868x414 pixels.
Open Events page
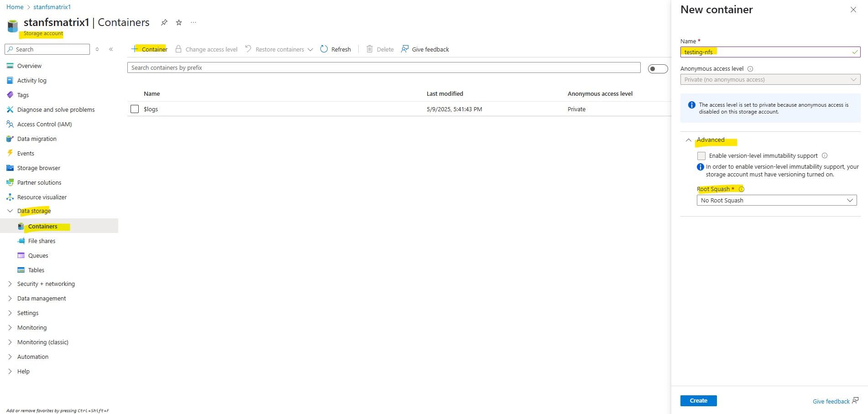26,153
